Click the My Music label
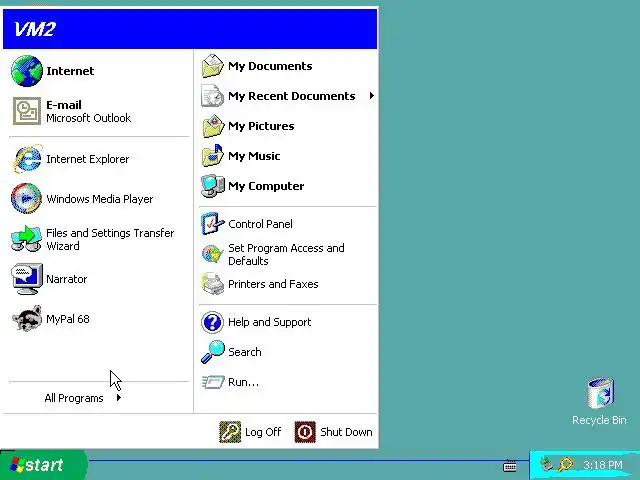Viewport: 640px width, 480px height. [254, 156]
